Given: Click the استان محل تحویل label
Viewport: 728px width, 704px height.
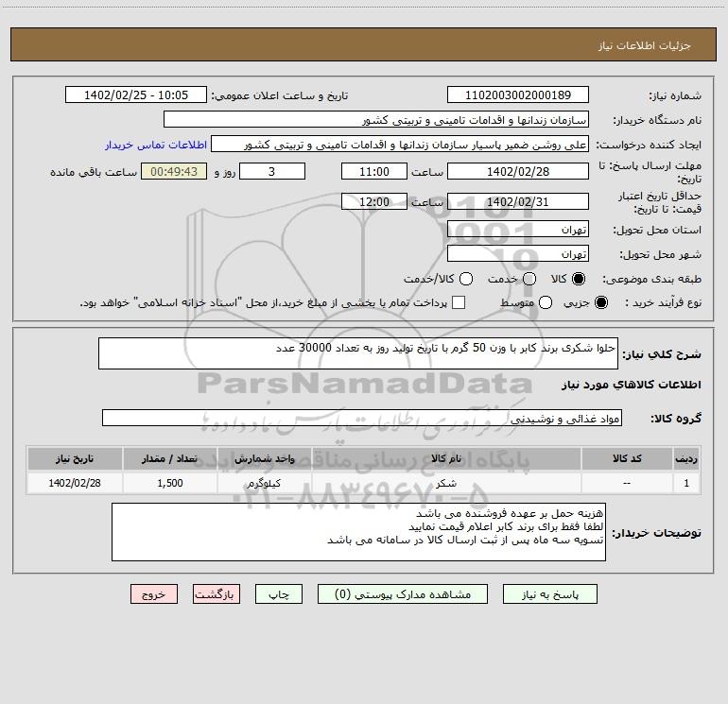Looking at the screenshot, I should [657, 230].
